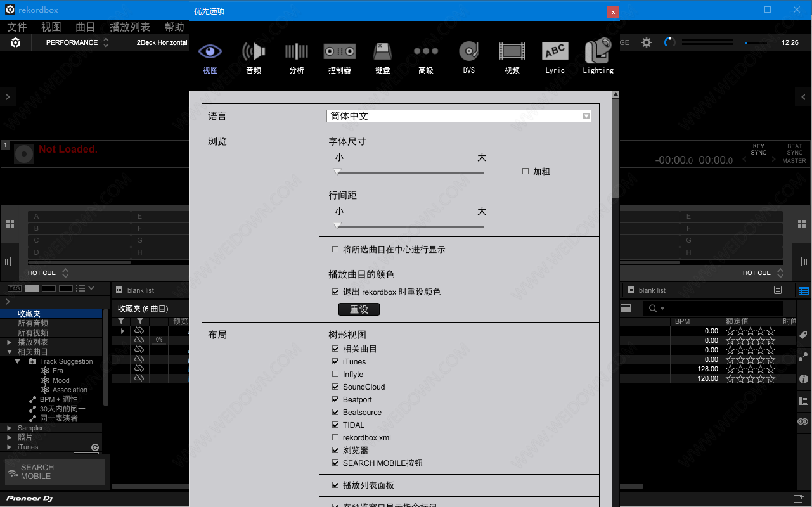Click the left deck vinyl artwork icon
The image size is (812, 507).
tap(24, 153)
